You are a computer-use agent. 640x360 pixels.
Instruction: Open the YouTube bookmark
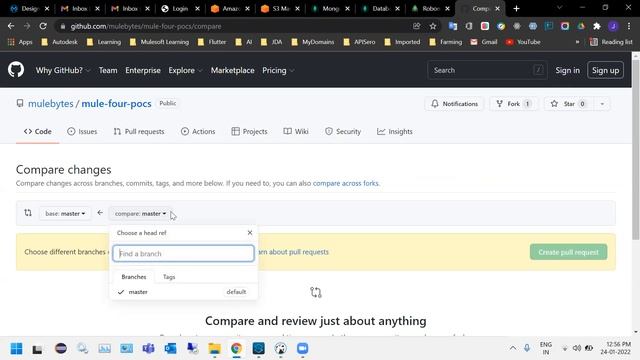[523, 42]
